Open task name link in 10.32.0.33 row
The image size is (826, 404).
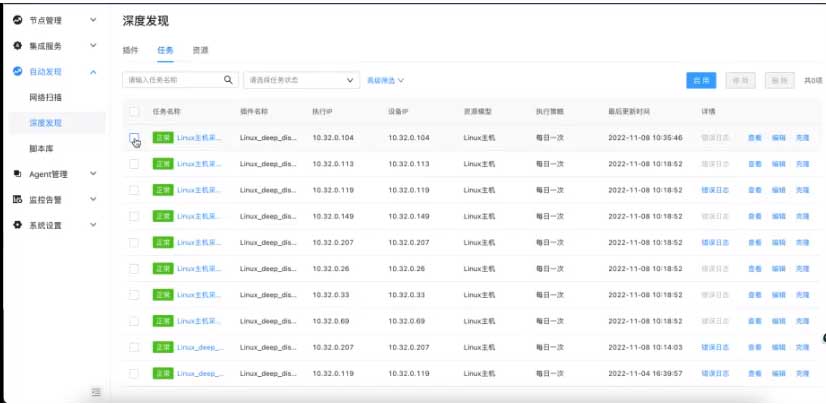pyautogui.click(x=200, y=294)
